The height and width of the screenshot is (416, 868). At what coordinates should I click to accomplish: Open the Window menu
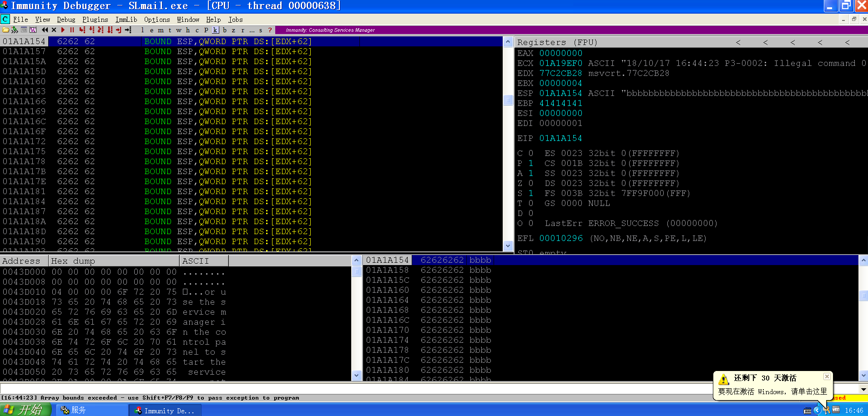click(188, 20)
